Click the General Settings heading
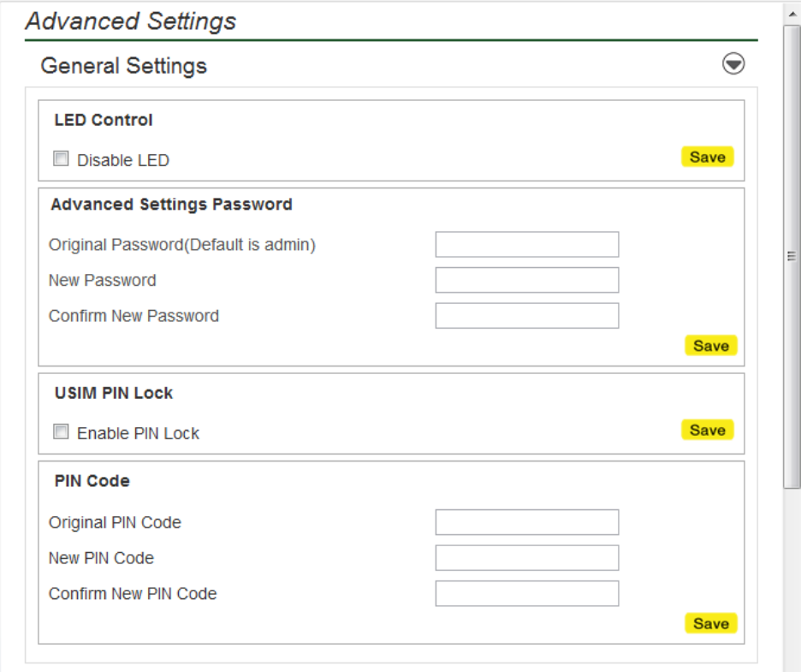Viewport: 801px width, 672px height. 124,65
